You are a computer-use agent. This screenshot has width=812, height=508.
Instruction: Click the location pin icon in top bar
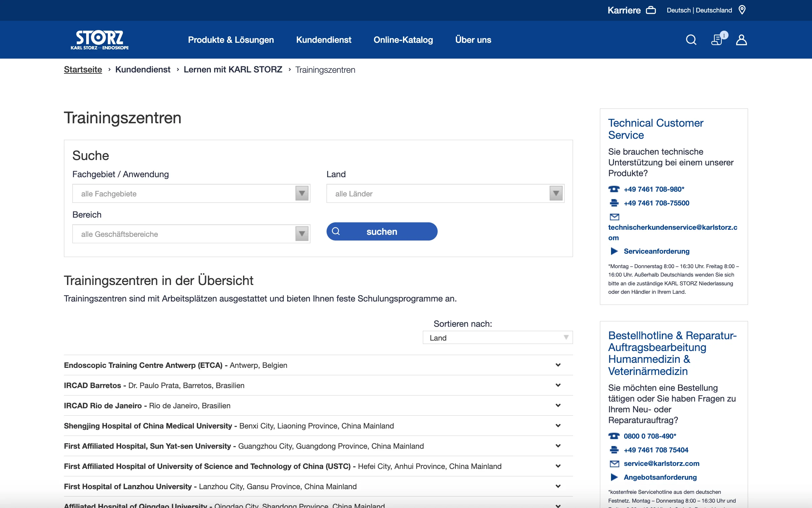pyautogui.click(x=742, y=10)
